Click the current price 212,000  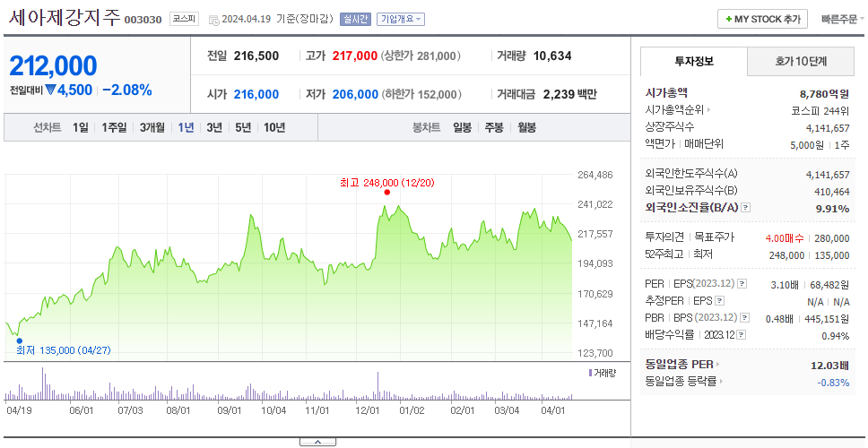coord(53,65)
